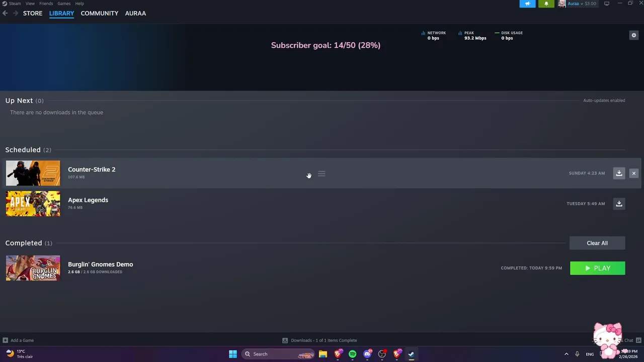
Task: Click the Windows taskbar Search box
Action: click(278, 354)
